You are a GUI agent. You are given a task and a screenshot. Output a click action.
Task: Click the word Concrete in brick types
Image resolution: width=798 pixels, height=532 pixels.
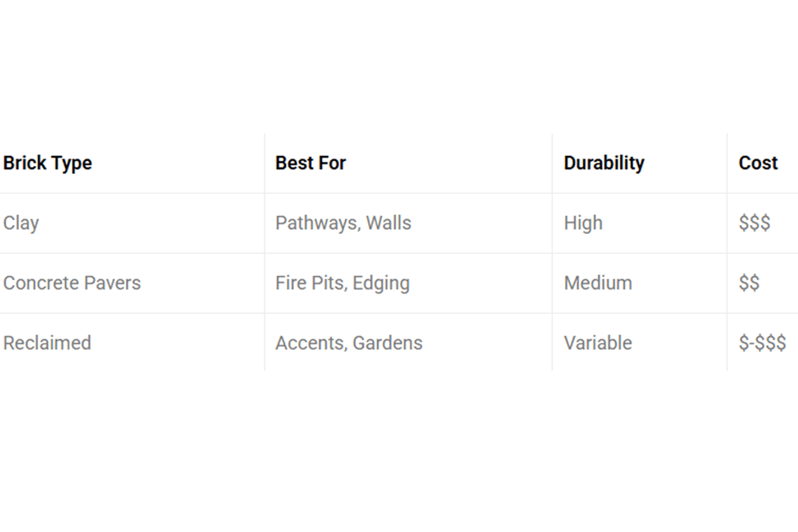[x=41, y=283]
